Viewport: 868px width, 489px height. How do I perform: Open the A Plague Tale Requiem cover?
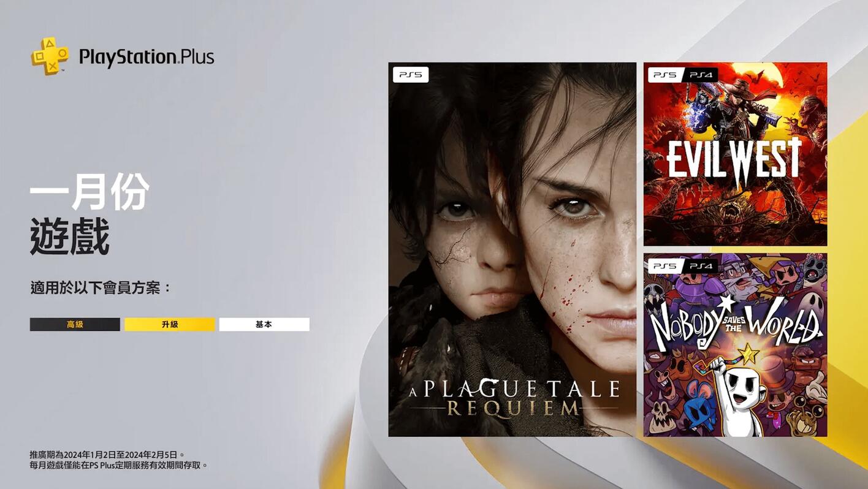point(512,249)
